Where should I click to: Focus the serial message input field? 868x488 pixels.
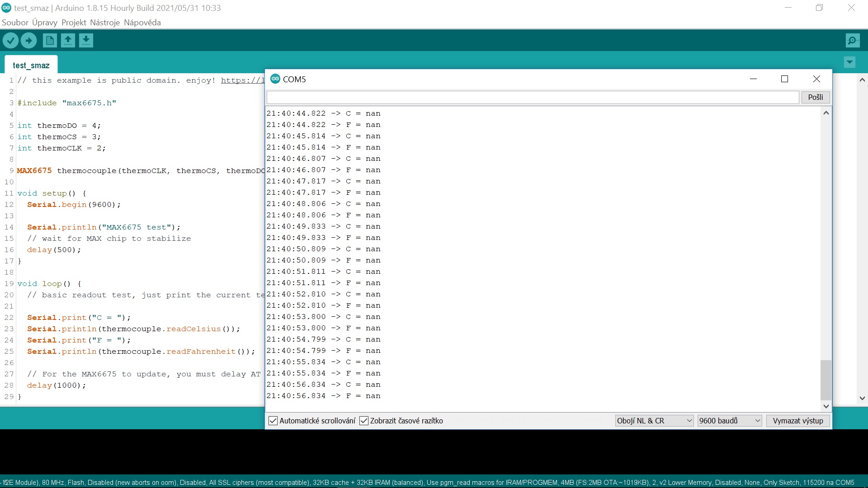[533, 97]
